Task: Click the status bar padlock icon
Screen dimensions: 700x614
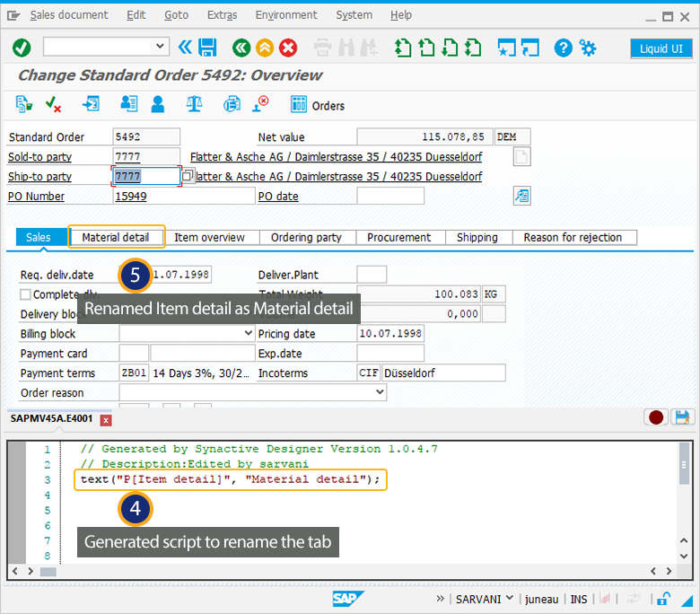Action: click(x=663, y=599)
